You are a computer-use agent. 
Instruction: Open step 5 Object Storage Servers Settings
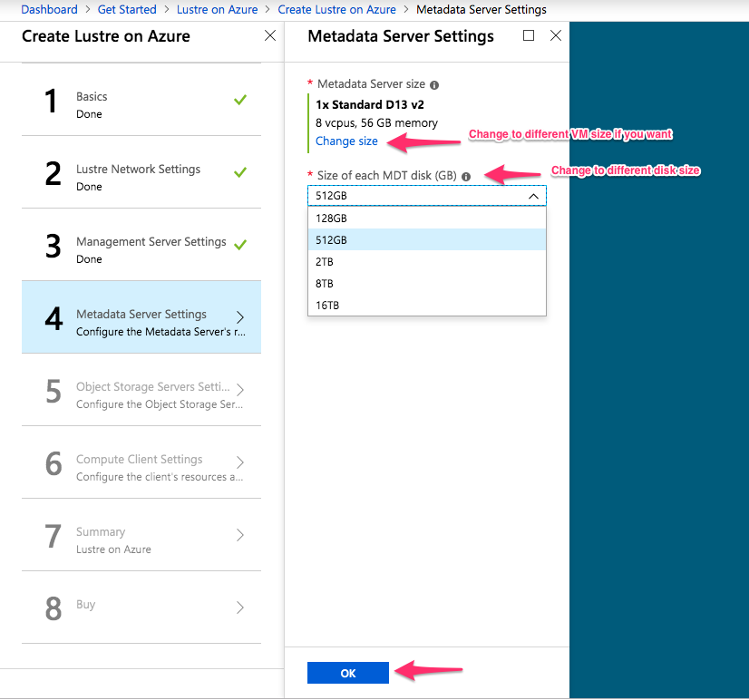click(x=141, y=390)
